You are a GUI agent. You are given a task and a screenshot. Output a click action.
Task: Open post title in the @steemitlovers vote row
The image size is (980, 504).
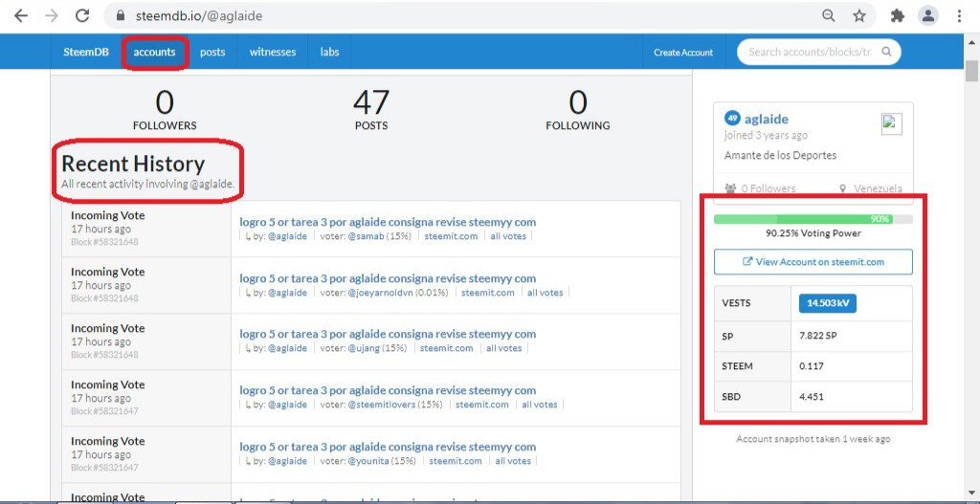click(x=388, y=390)
